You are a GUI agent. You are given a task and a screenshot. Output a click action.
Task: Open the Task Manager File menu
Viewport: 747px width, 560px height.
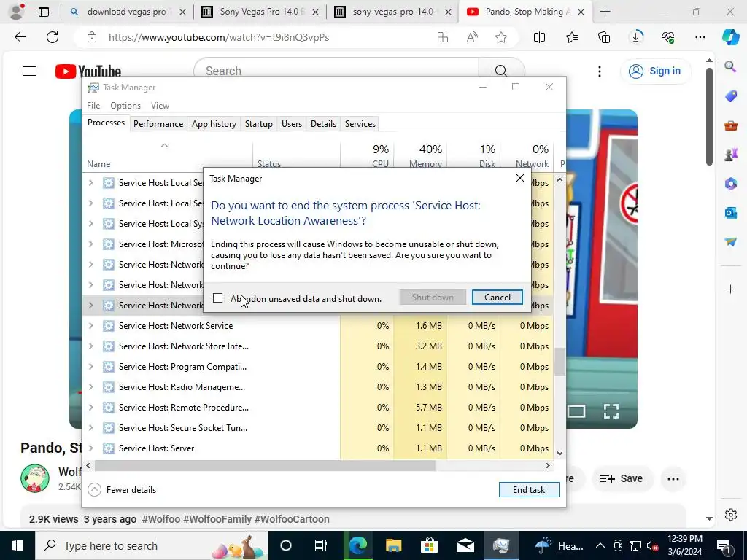(93, 105)
